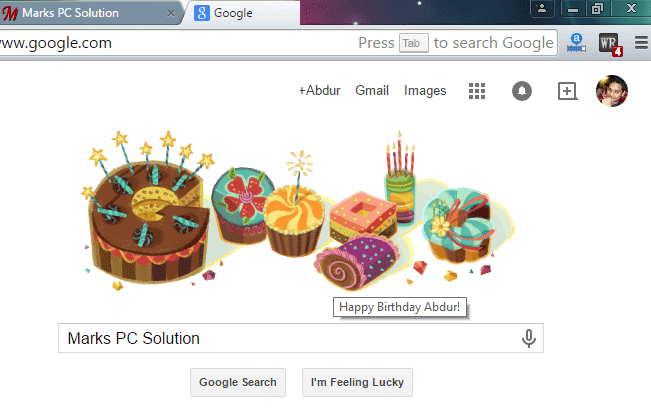Click the WR extension icon
The image size is (651, 410).
click(x=609, y=44)
